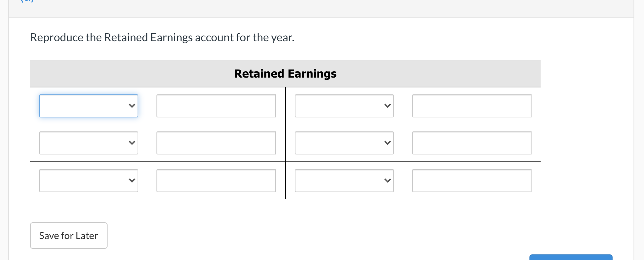Select the debit balance amount field
Viewport: 644px width, 260px height.
[x=216, y=180]
